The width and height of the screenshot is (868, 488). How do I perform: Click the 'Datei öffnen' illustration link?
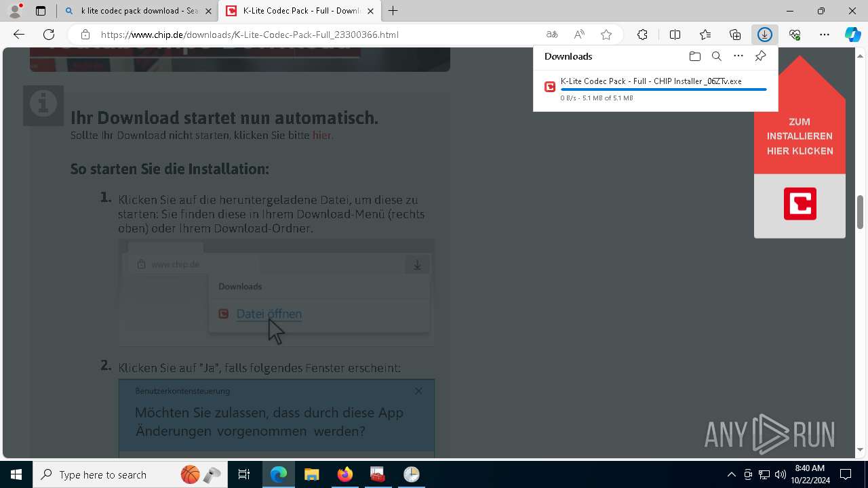coord(269,314)
